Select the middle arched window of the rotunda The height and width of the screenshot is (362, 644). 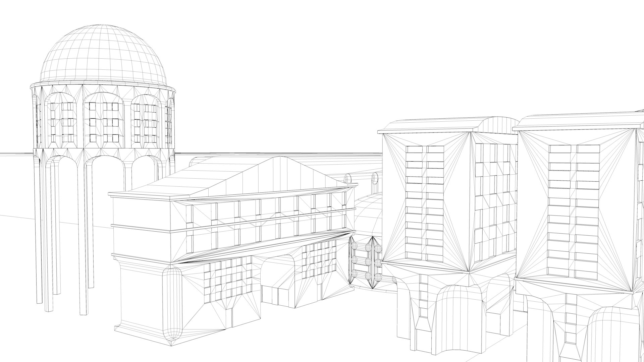click(x=103, y=121)
